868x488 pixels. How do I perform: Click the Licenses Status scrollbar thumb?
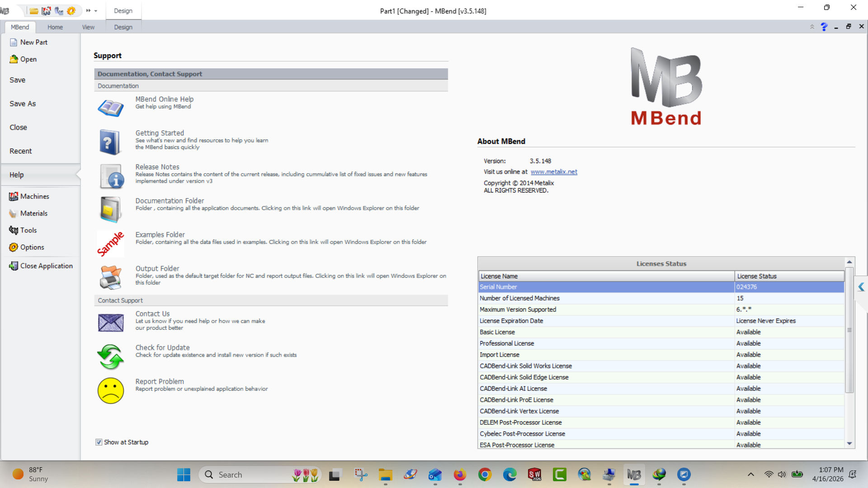(x=849, y=330)
